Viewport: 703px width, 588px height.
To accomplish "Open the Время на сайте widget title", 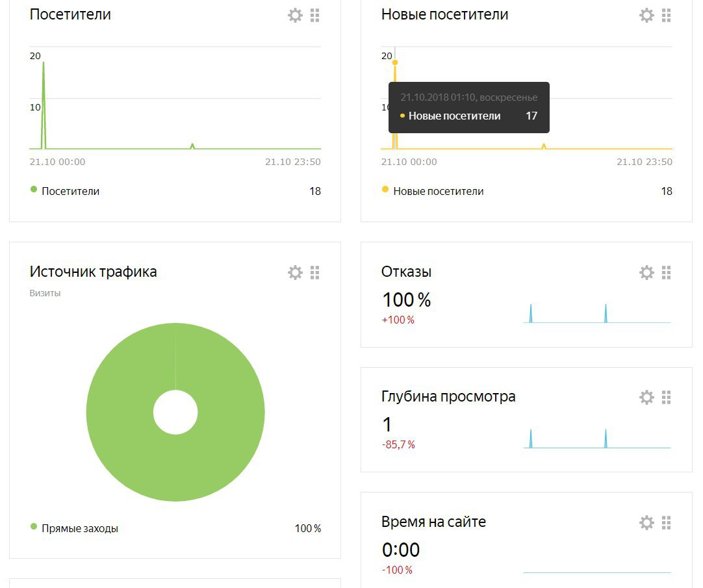I will coord(433,522).
